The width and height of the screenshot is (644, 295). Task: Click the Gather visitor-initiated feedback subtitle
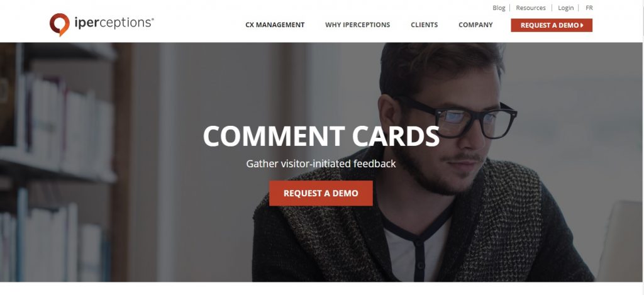(x=321, y=164)
